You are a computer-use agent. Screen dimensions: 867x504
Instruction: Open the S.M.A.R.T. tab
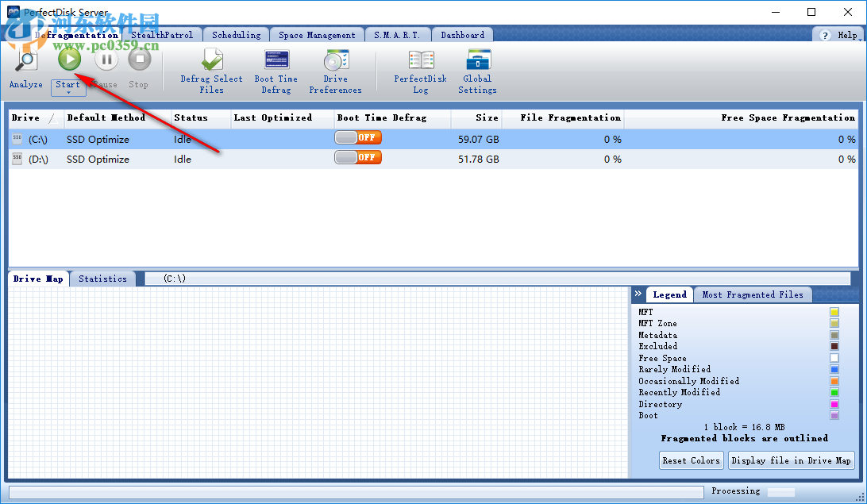click(x=398, y=34)
